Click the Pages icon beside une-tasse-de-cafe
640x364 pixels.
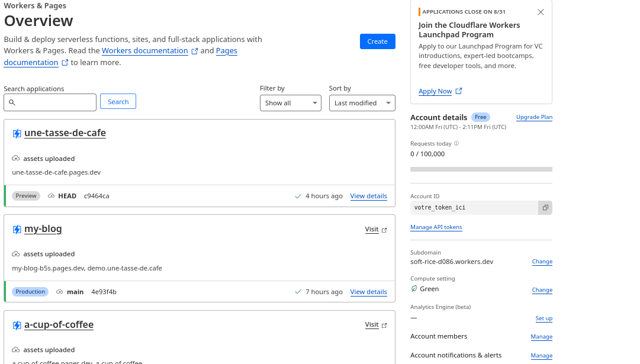pos(17,133)
